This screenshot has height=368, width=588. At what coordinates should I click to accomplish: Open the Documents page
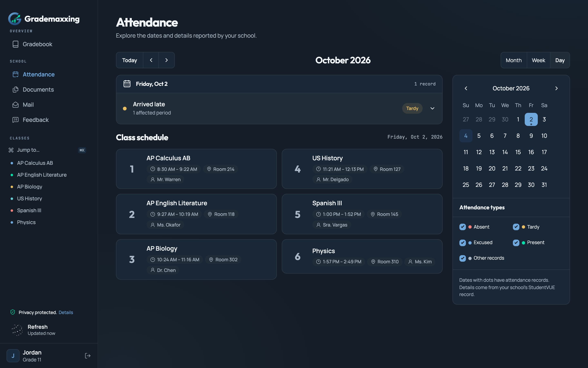click(33, 90)
